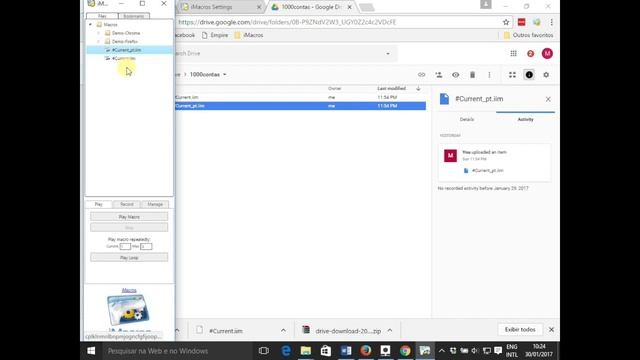Open the downloaded drive-download zip file
The image size is (640, 360).
point(348,331)
